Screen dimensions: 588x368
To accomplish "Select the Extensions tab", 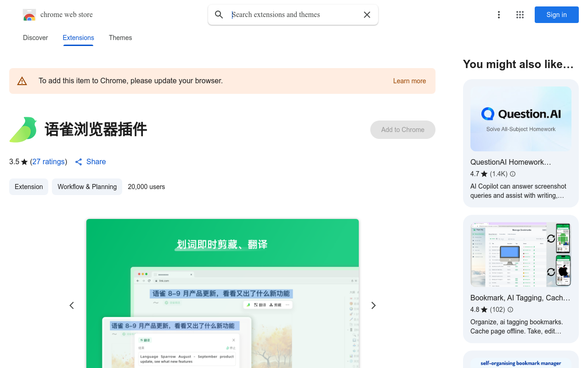I will pos(79,38).
